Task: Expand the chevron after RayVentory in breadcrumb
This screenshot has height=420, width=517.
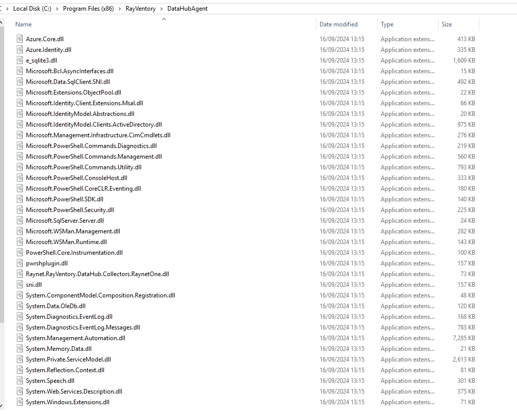Action: (162, 9)
